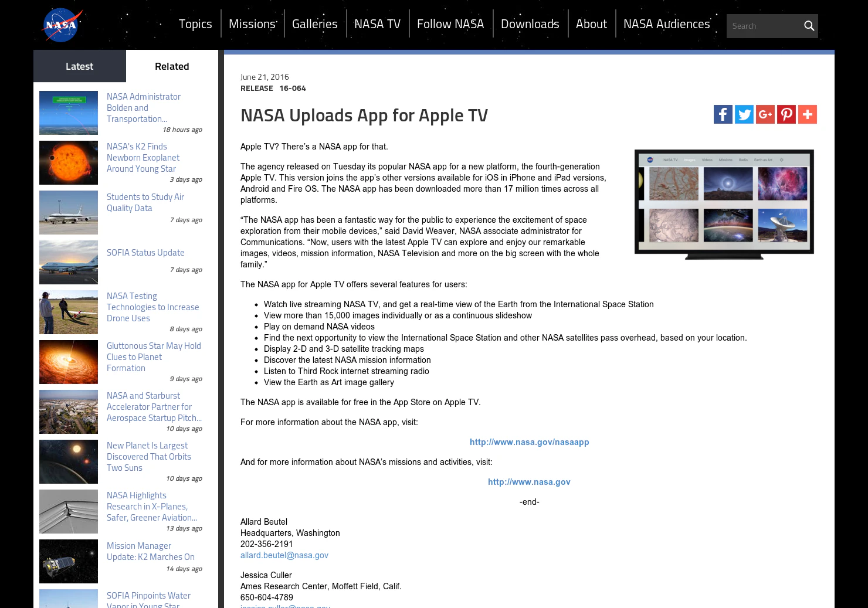Click the NASA logo
This screenshot has width=868, height=608.
tap(62, 25)
